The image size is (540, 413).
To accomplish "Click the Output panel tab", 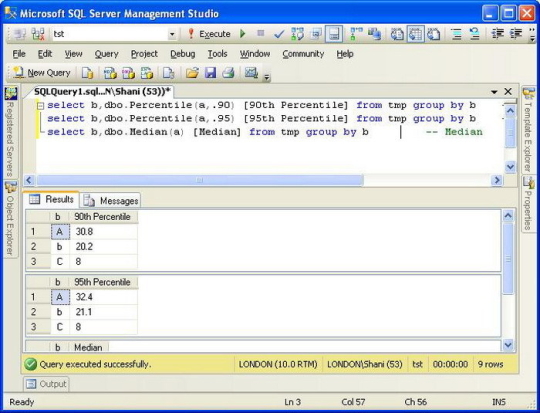I will (x=46, y=384).
